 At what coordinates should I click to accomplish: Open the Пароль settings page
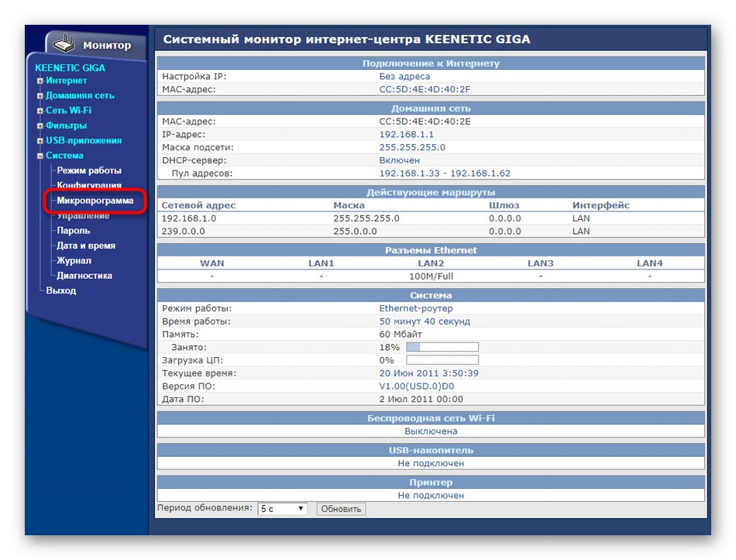[74, 231]
